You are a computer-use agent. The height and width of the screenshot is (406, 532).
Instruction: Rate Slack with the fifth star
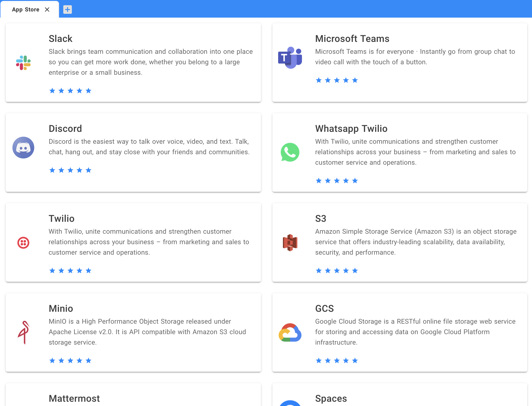(89, 91)
